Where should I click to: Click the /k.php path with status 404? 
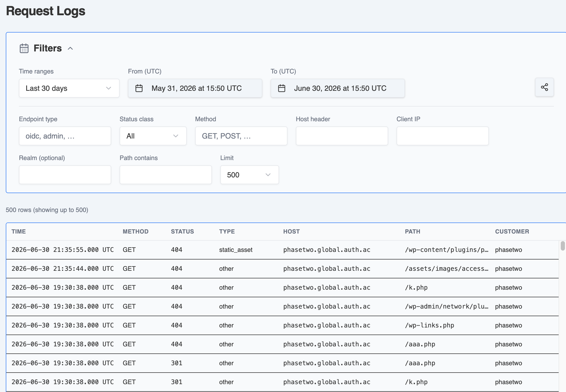tap(416, 288)
